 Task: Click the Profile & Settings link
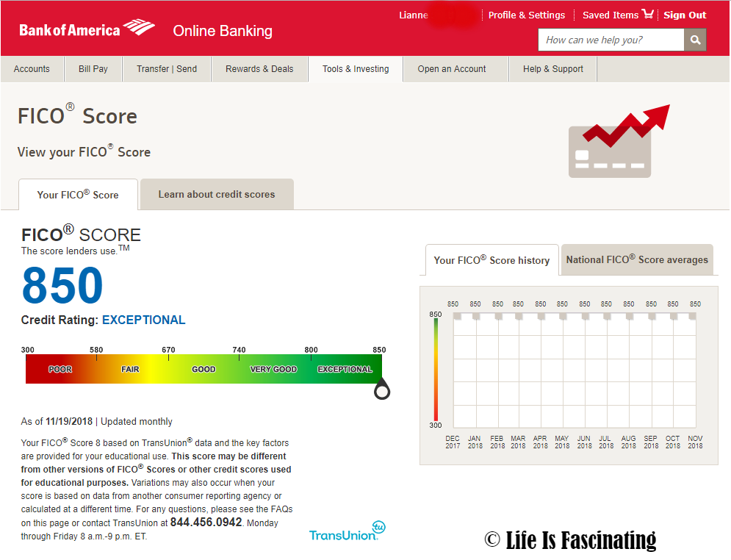527,15
